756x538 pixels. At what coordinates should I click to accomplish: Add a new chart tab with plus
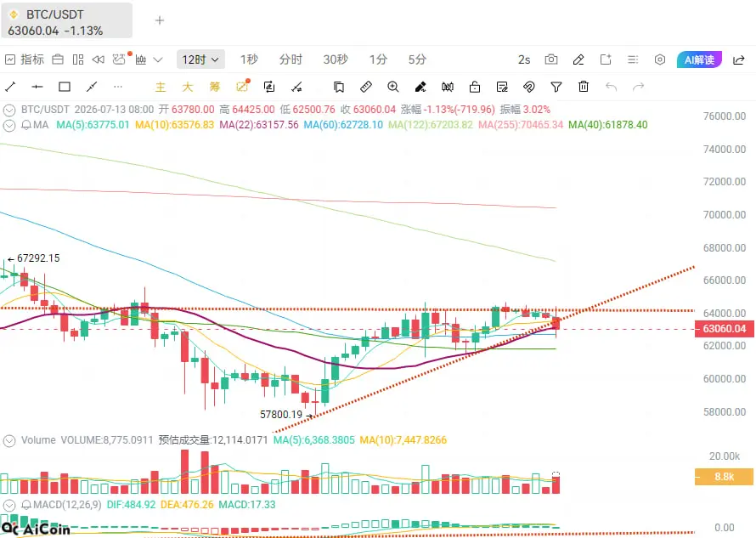pos(160,20)
